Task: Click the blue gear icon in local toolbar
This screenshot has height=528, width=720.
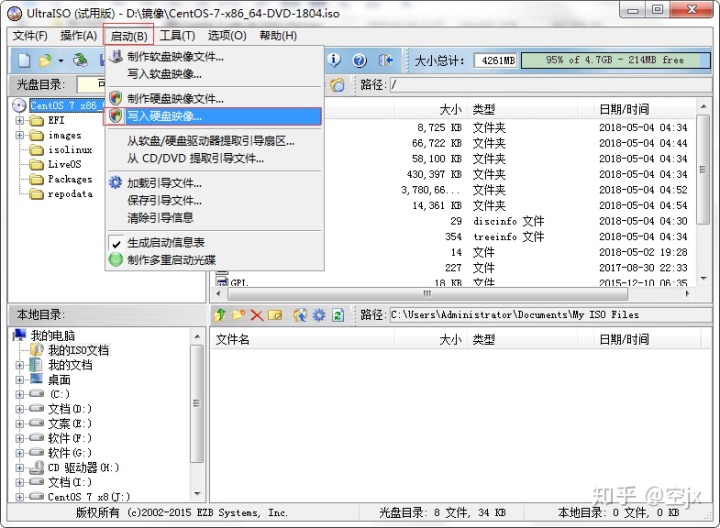Action: [x=319, y=315]
